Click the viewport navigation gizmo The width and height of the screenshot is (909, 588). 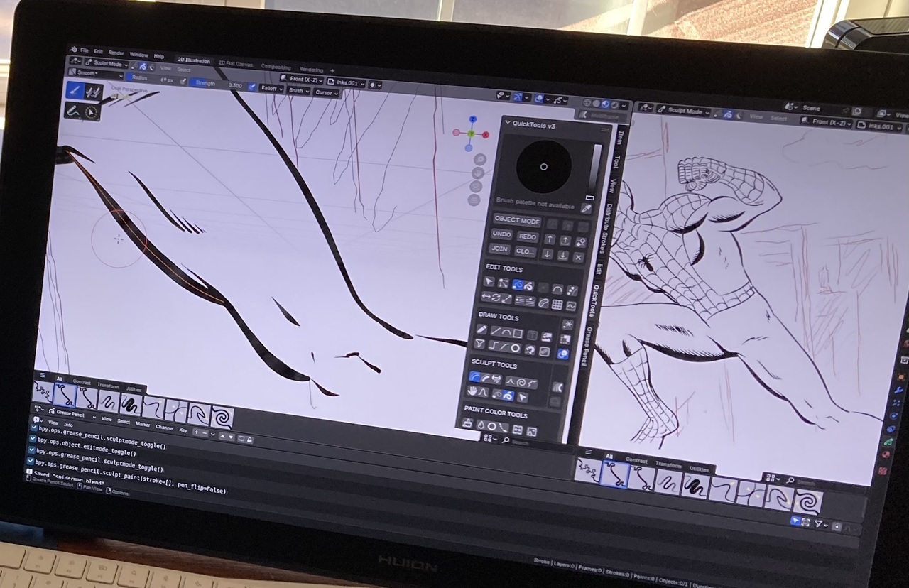point(471,134)
